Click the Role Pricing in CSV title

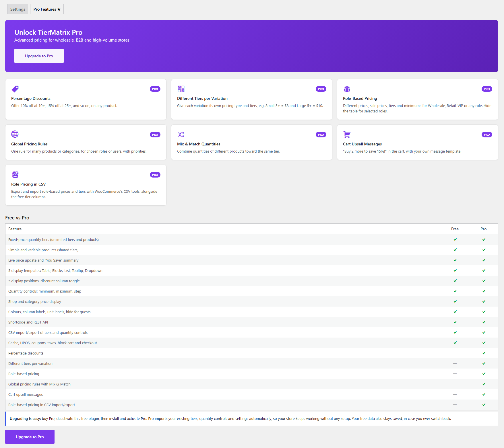(x=28, y=184)
